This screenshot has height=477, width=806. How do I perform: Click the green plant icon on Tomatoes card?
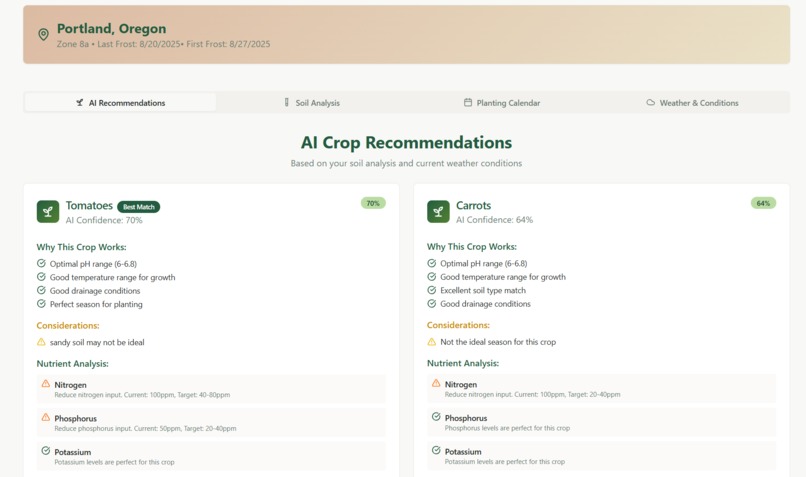[x=48, y=212]
